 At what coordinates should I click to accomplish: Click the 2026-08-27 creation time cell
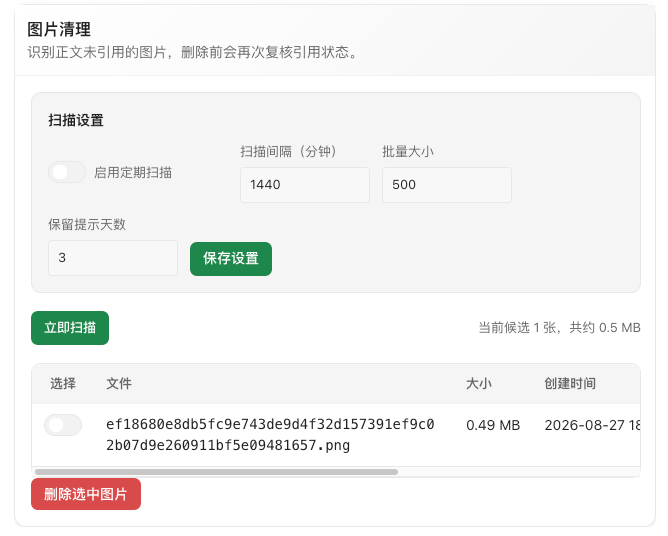click(x=592, y=425)
